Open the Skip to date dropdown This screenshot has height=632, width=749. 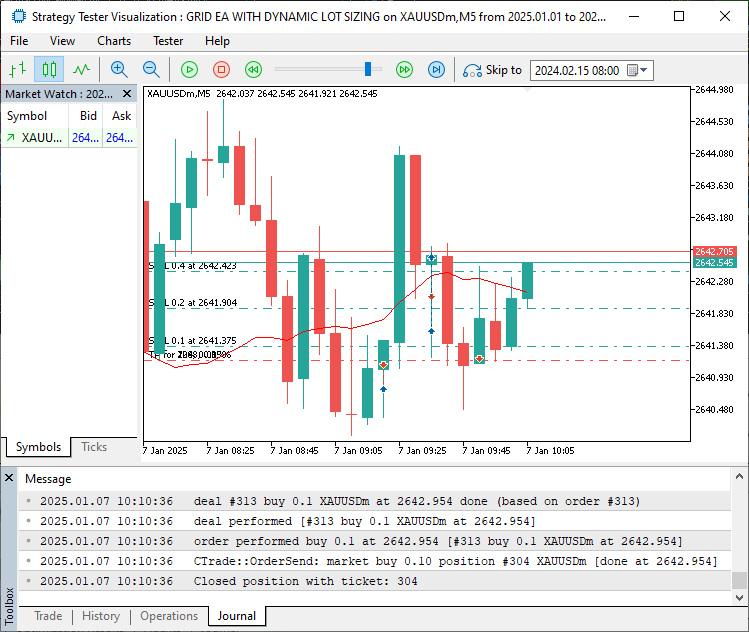tap(644, 70)
